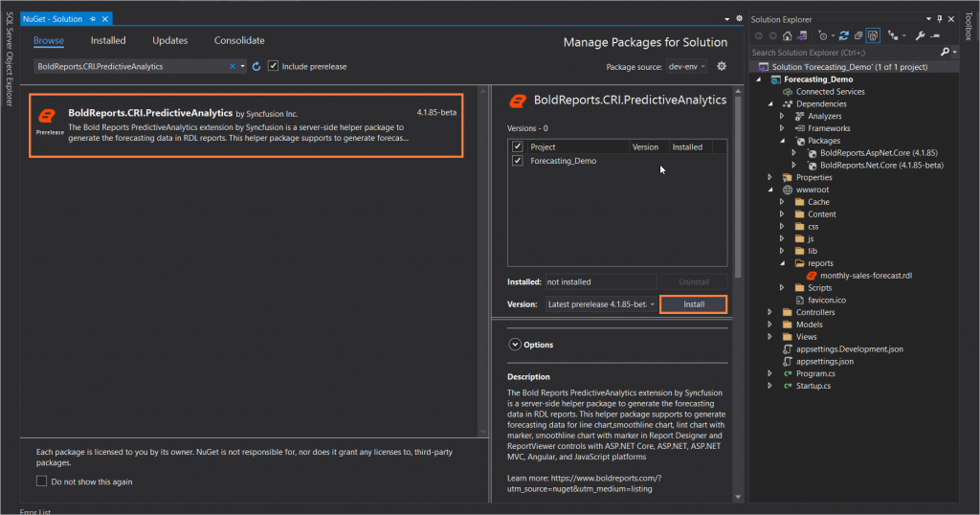
Task: Open the search history dropdown arrow
Action: [242, 66]
